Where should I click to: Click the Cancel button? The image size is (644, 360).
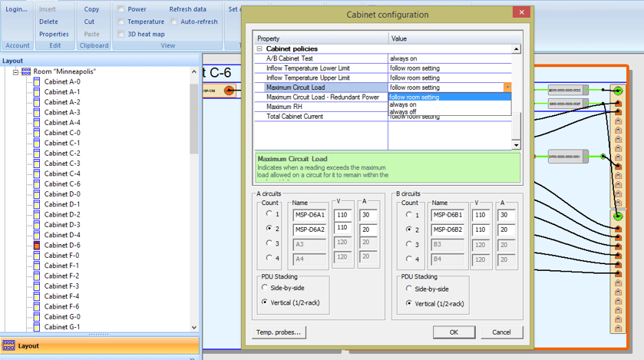tap(501, 332)
